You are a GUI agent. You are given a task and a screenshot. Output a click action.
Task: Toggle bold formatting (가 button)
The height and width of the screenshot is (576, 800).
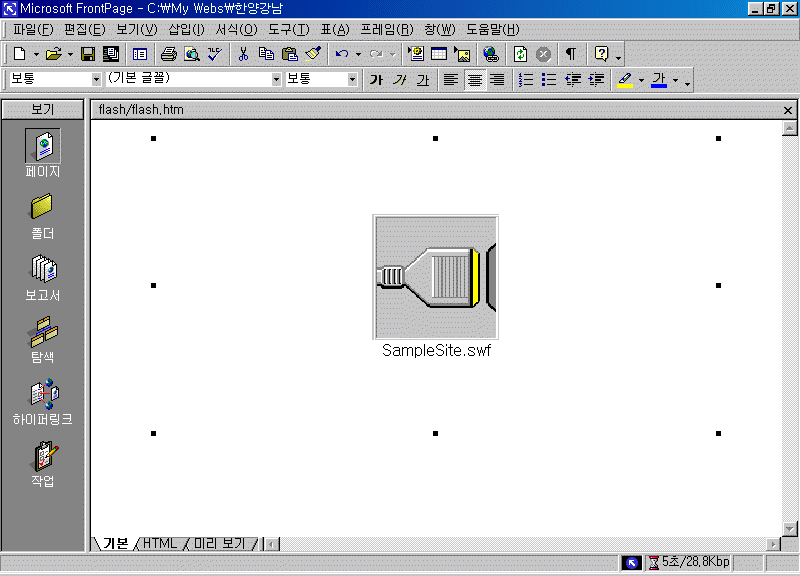pos(376,80)
